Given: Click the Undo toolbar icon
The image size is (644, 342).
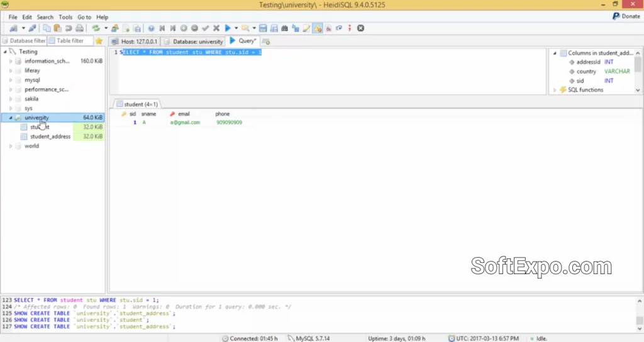Looking at the screenshot, I should click(69, 28).
